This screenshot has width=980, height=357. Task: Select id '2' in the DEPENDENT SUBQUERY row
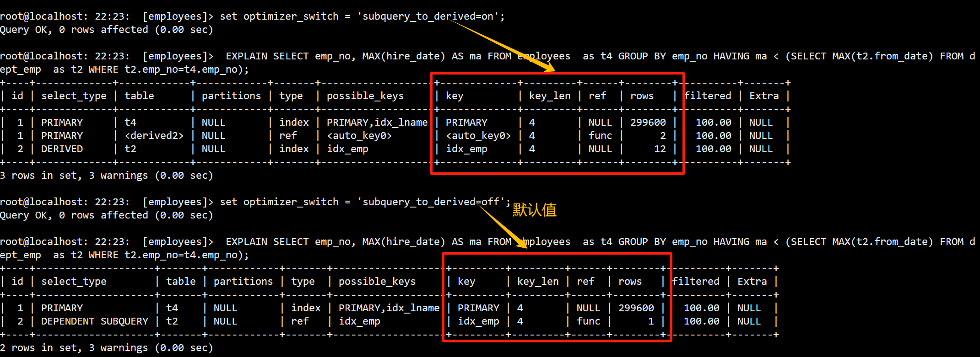pos(20,321)
